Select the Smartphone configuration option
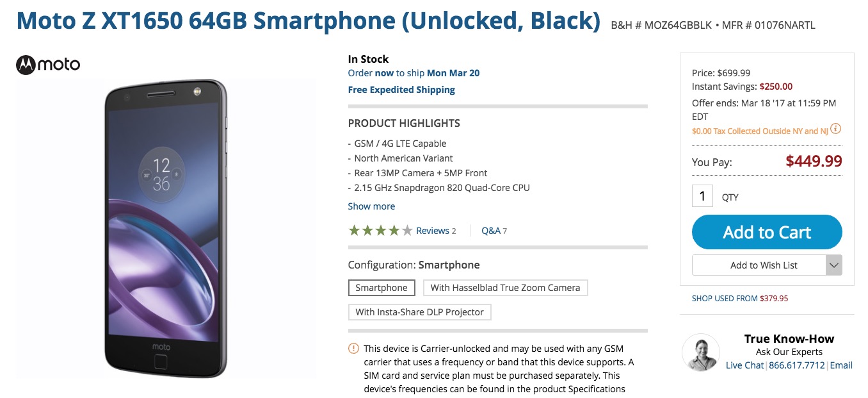Screen dimensions: 868x398 point(382,288)
